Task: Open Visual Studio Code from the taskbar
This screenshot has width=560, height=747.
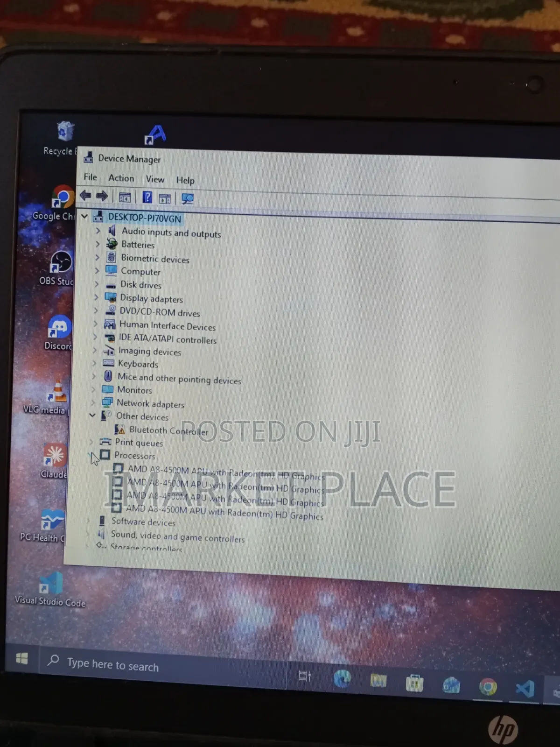Action: [525, 689]
